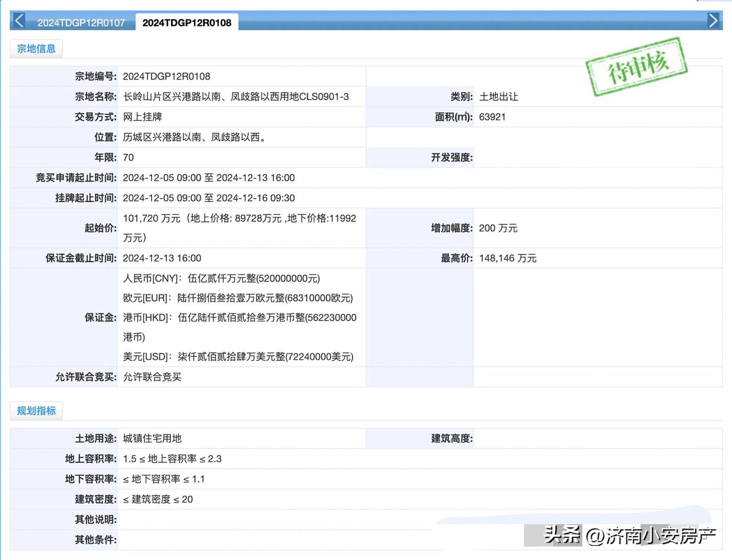Viewport: 732px width, 560px height.
Task: Click the location value 历城区兴港路以南、凤歧路以西。
Action: tap(196, 137)
